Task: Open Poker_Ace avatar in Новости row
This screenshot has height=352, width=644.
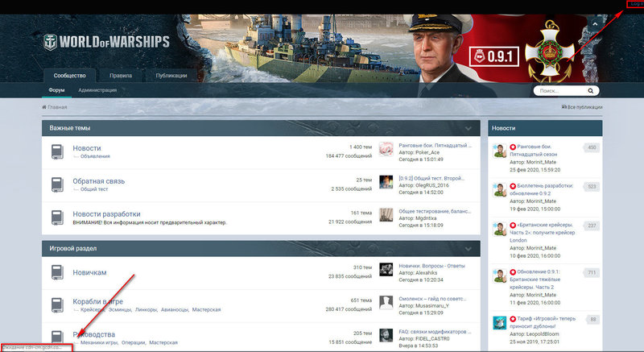Action: pos(386,149)
